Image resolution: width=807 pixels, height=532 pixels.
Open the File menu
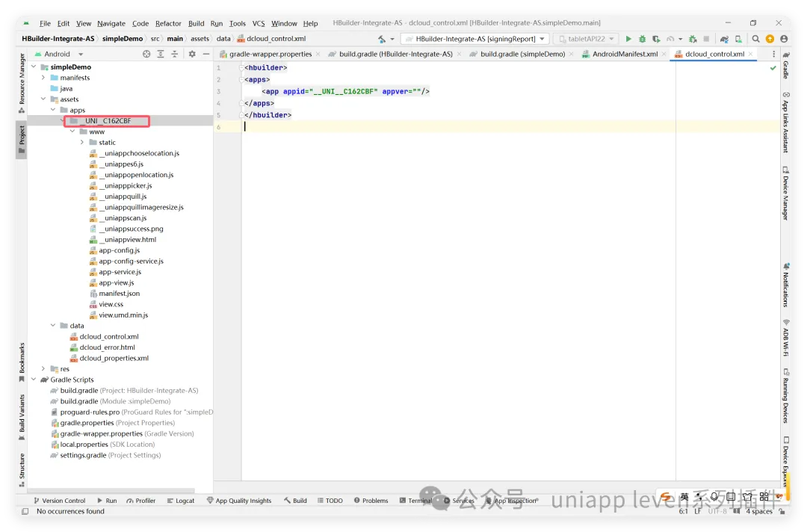pyautogui.click(x=45, y=23)
